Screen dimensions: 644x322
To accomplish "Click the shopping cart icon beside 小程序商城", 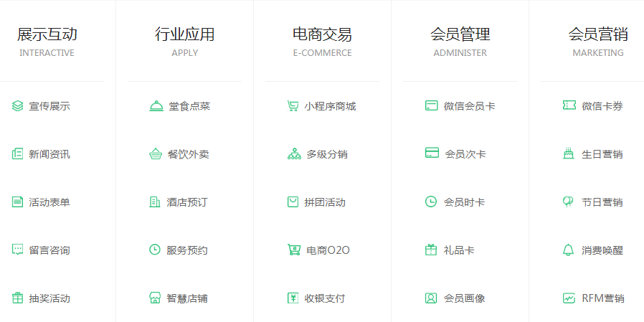I will tap(293, 106).
